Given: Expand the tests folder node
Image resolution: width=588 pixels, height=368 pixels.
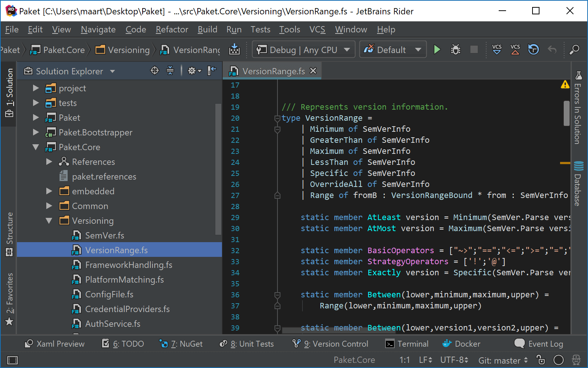Looking at the screenshot, I should [x=36, y=103].
